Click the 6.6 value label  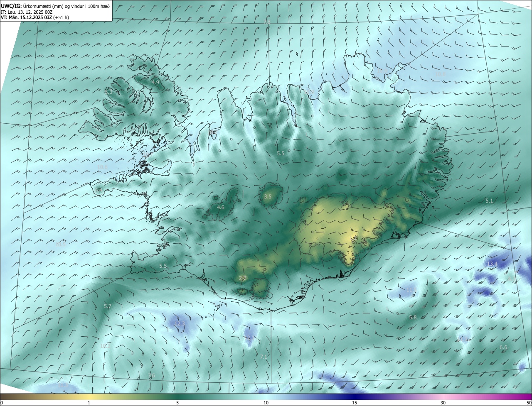tap(503, 347)
